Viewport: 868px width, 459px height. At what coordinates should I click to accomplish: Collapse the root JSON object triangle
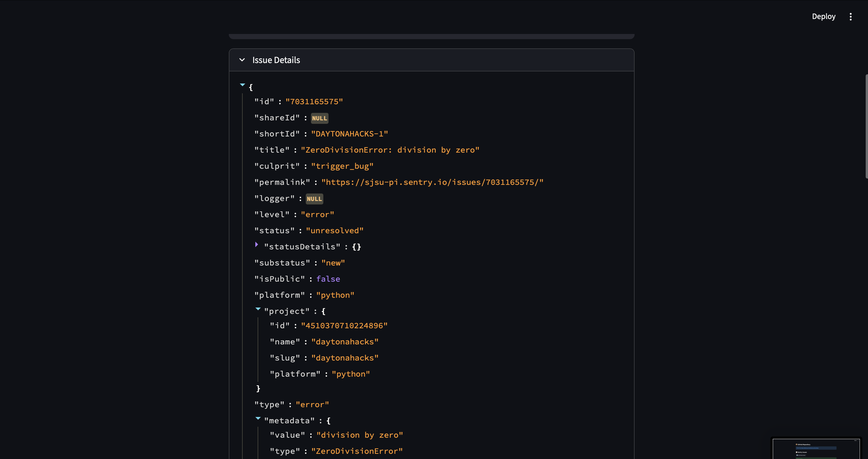242,85
